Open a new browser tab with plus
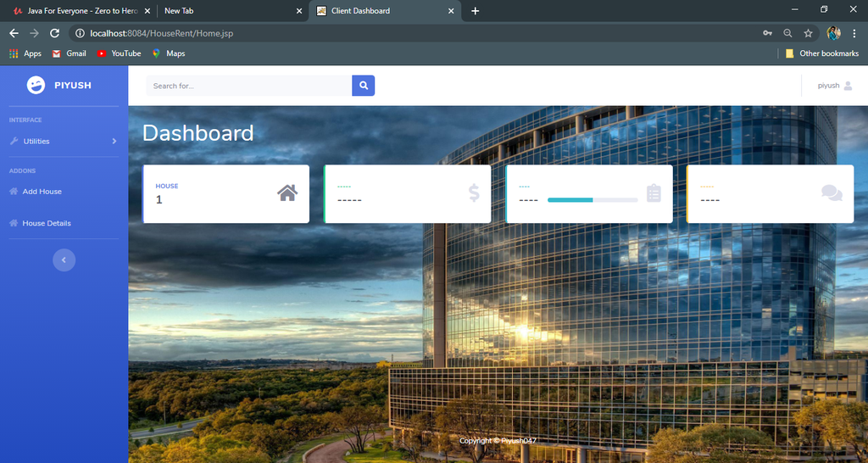The height and width of the screenshot is (463, 868). point(475,10)
